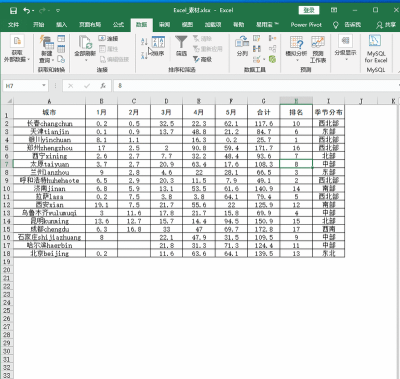Click the Manage Data Model icon
The image size is (400, 379).
pos(272,59)
